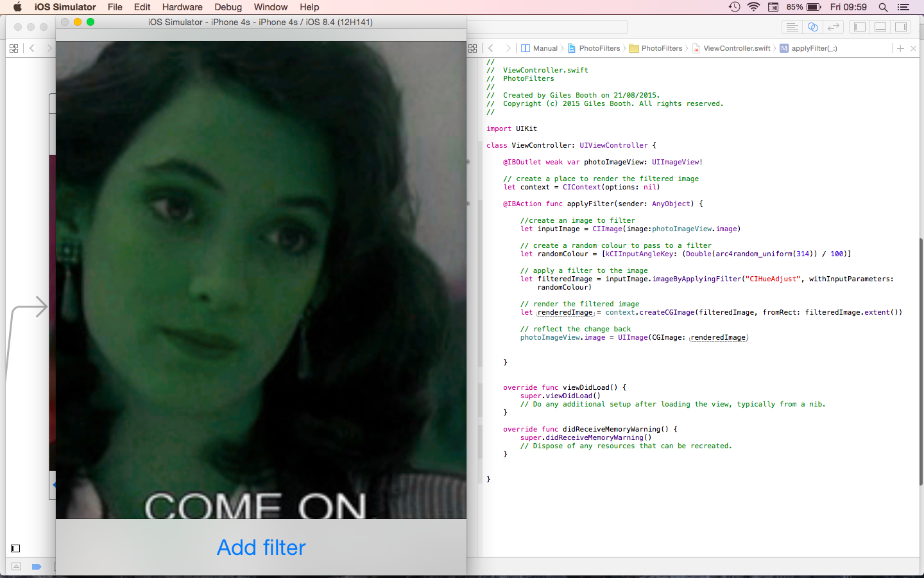Select the Assistant editor button
The image size is (924, 578).
click(812, 27)
